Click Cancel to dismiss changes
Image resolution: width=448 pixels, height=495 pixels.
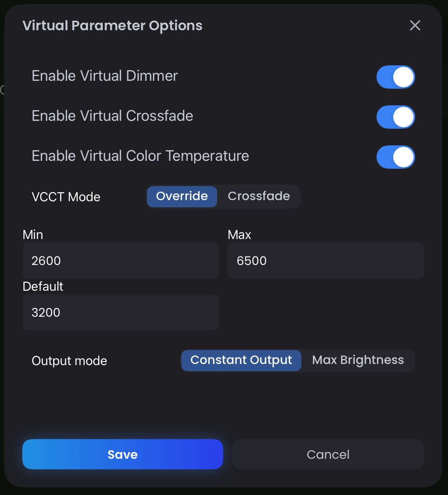point(328,454)
